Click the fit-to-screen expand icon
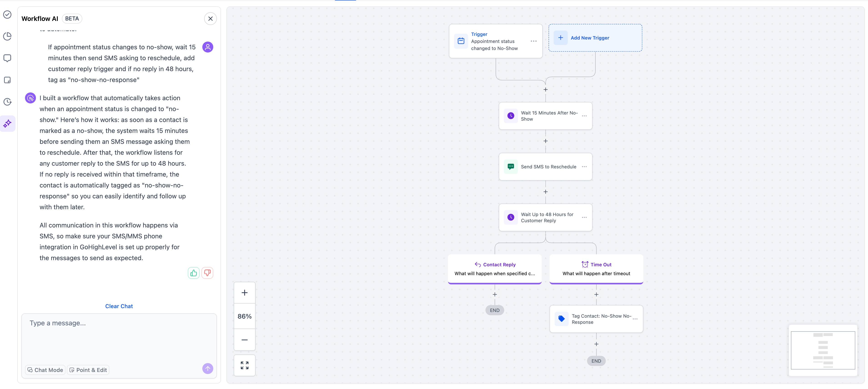868x389 pixels. (x=245, y=365)
